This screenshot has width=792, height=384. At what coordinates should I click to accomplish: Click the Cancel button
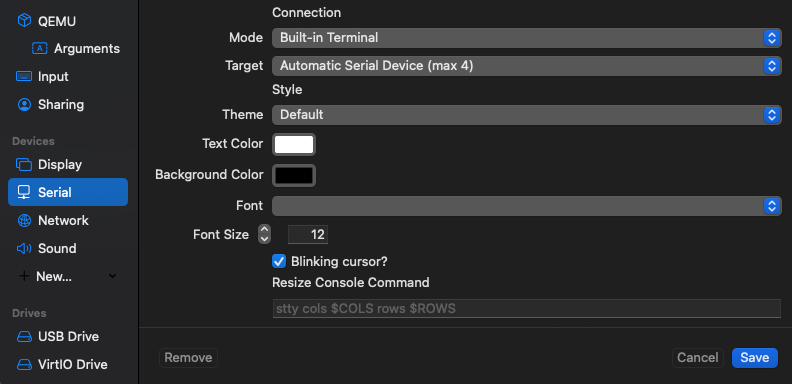point(698,358)
